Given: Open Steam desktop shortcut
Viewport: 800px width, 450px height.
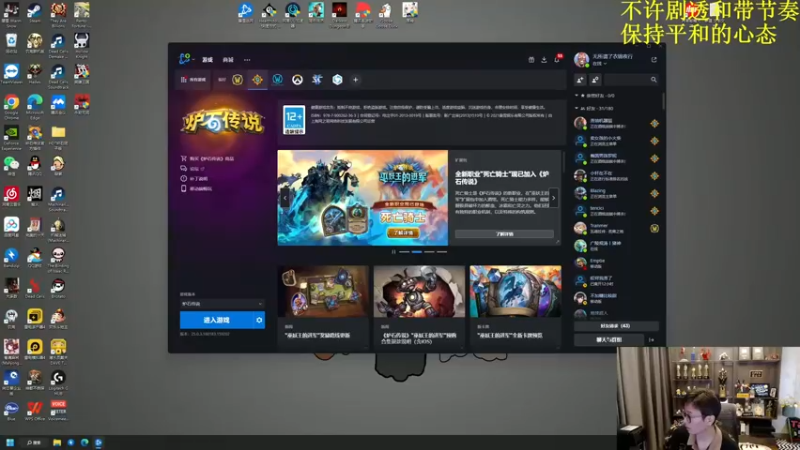Looking at the screenshot, I should (35, 14).
